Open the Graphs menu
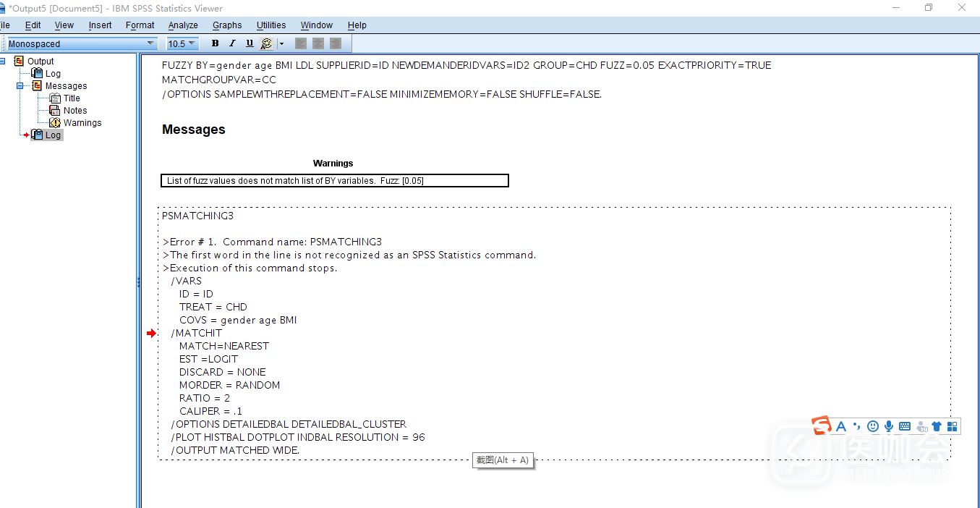Viewport: 980px width, 508px height. (227, 25)
